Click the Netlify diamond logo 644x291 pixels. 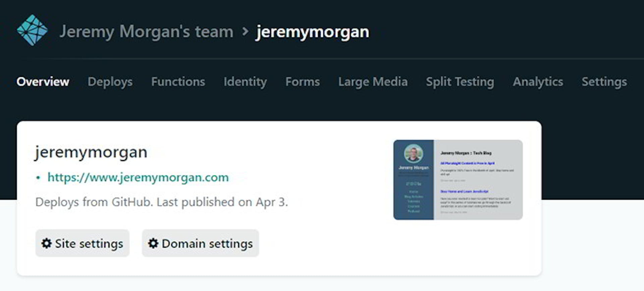click(32, 30)
